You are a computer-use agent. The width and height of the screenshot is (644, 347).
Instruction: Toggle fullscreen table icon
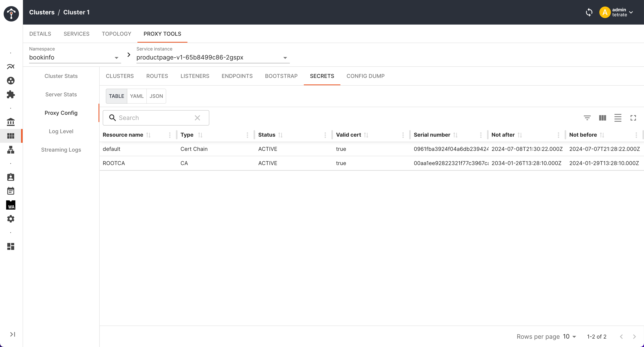(x=633, y=118)
